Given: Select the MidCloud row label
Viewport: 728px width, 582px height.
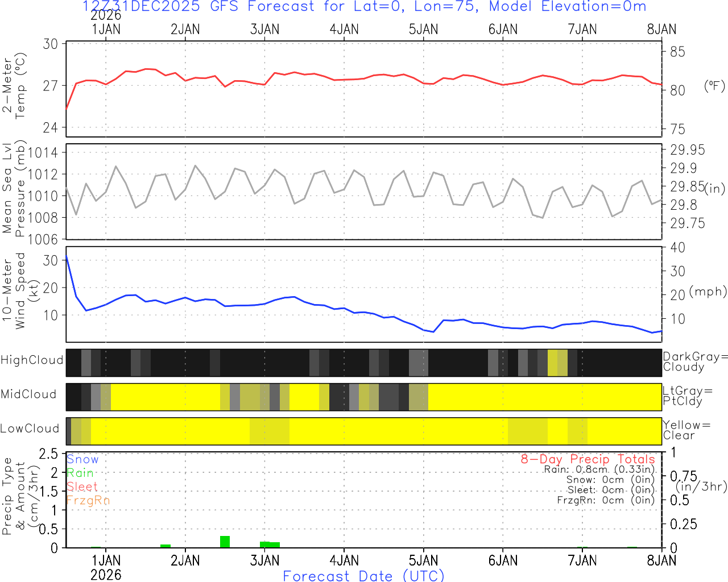Looking at the screenshot, I should coord(28,394).
